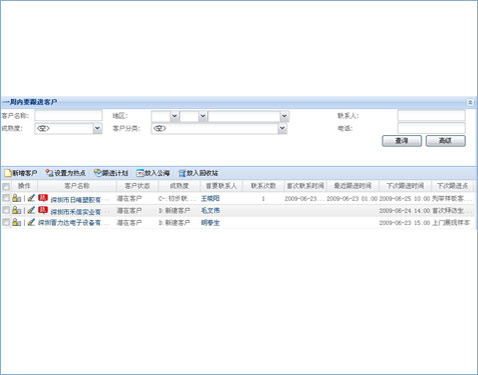Open the contact link in the 2009-06-25 10:00 row
The width and height of the screenshot is (478, 375).
point(210,199)
